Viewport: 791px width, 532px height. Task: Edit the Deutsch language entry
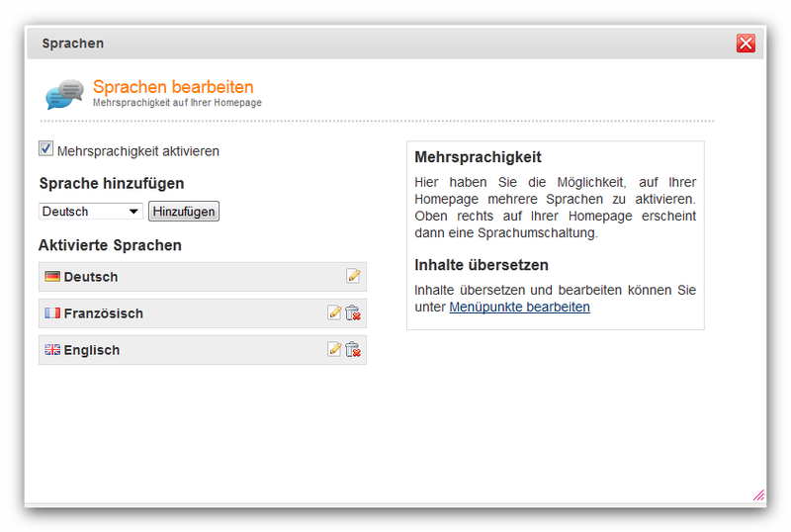click(353, 276)
